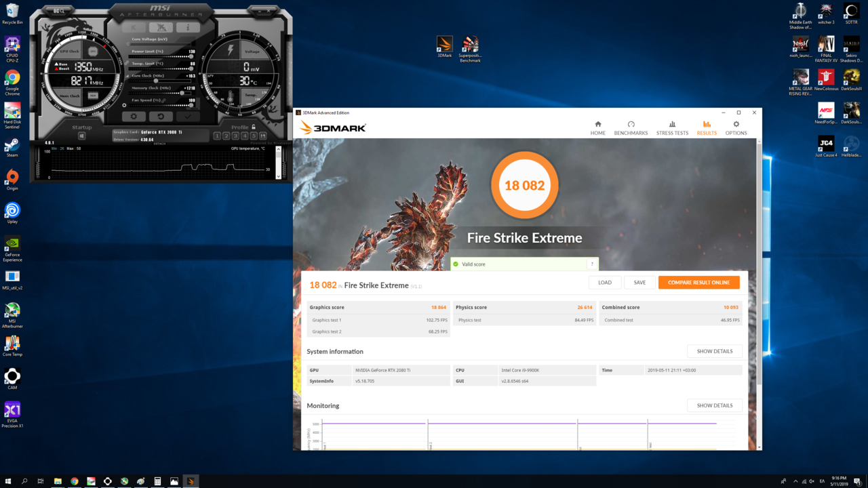Show hidden tray icons chevron
The height and width of the screenshot is (488, 868).
(x=795, y=481)
